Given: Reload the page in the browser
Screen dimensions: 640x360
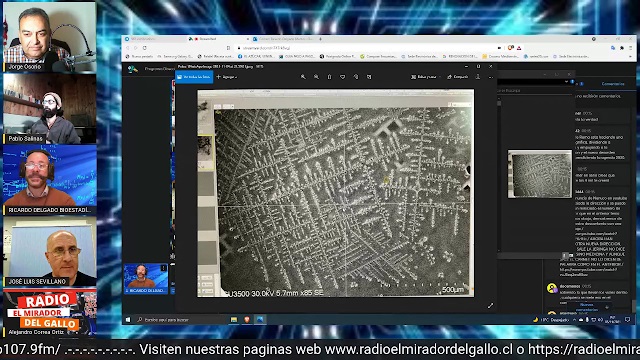Looking at the screenshot, I should point(144,48).
